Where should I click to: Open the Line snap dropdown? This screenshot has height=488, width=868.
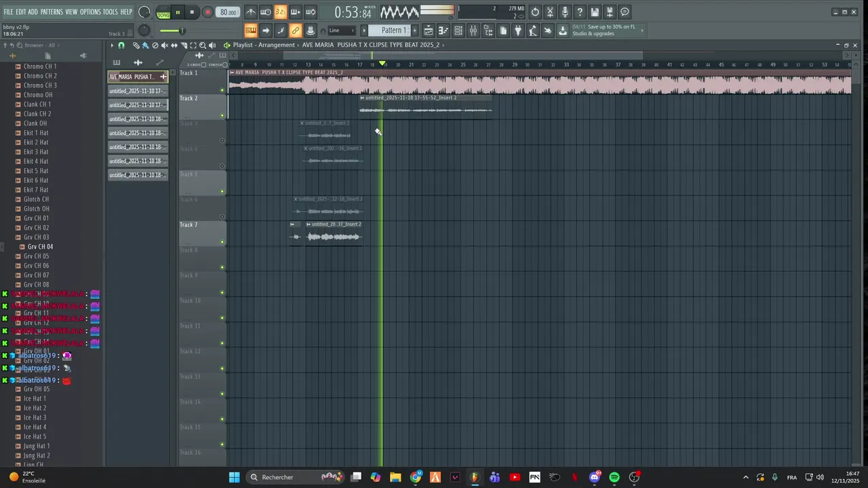pyautogui.click(x=342, y=30)
